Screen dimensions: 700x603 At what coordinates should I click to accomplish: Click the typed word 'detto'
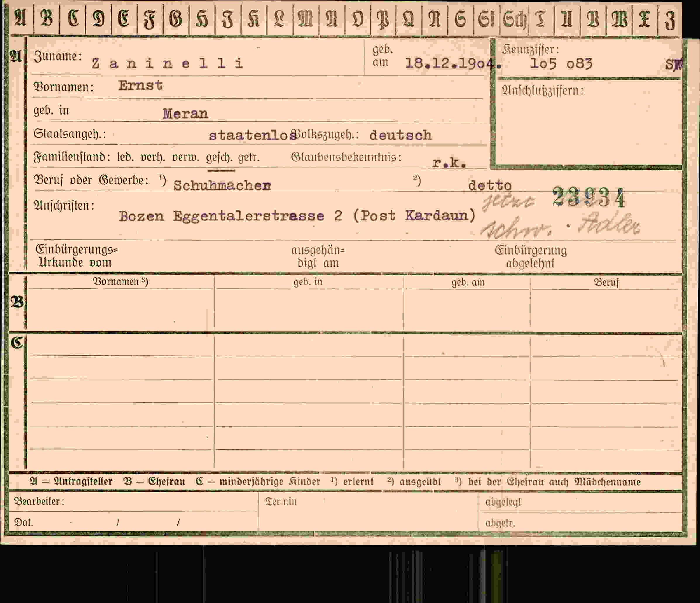click(x=490, y=185)
